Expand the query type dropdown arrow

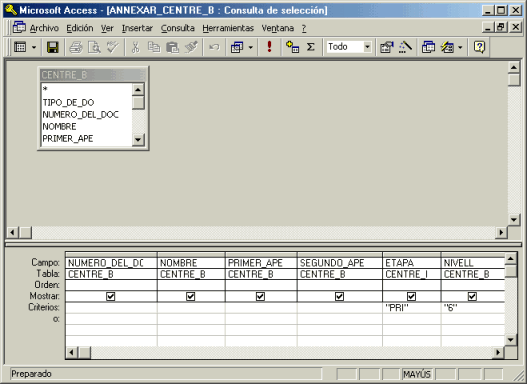250,47
